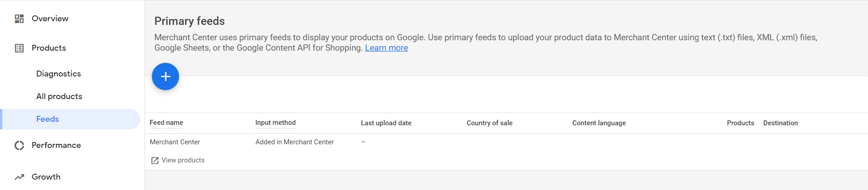868x190 pixels.
Task: Sort by Feed name column header
Action: click(x=166, y=123)
